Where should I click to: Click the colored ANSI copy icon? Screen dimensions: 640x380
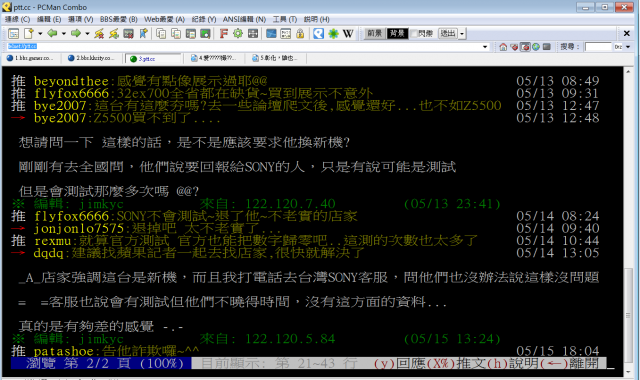pos(176,33)
